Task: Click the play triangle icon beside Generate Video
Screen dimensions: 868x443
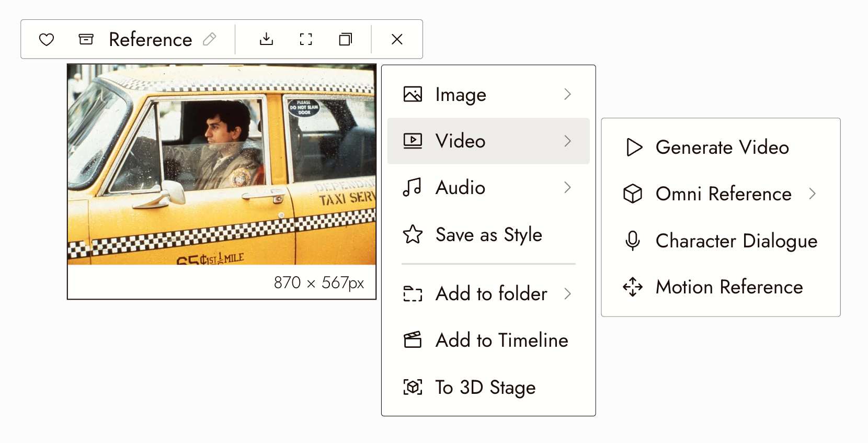Action: (634, 147)
